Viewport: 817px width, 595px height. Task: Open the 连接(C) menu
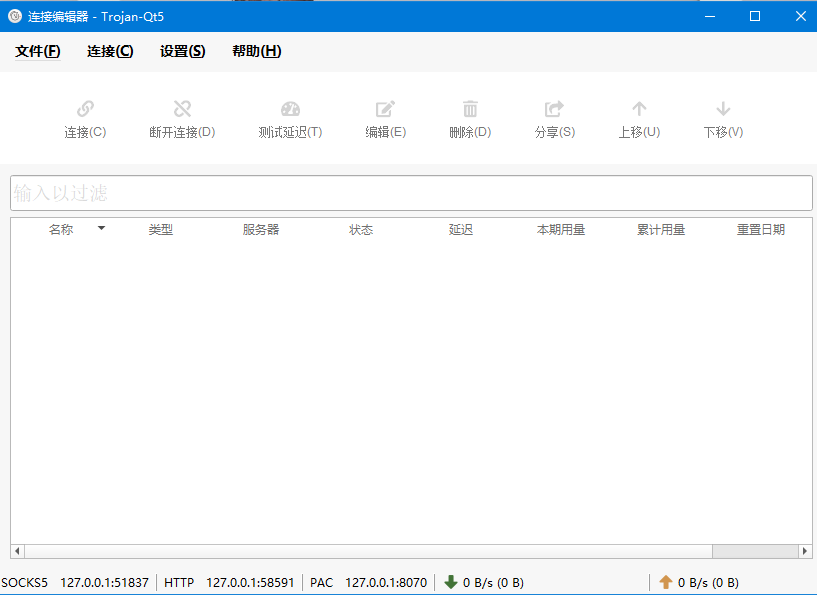coord(110,51)
